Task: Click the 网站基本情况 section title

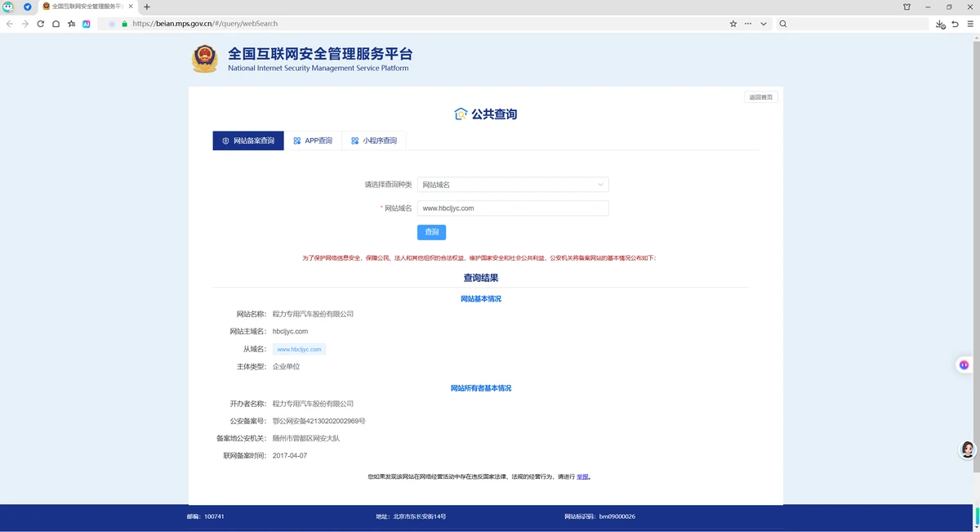Action: click(481, 299)
